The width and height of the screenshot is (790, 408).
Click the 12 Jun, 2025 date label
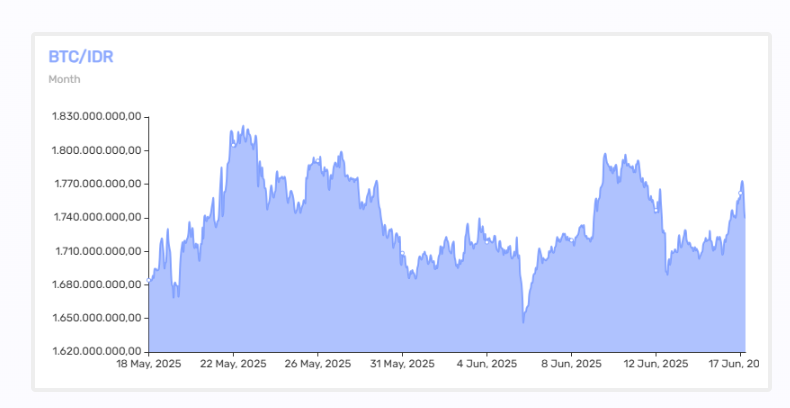click(x=655, y=363)
